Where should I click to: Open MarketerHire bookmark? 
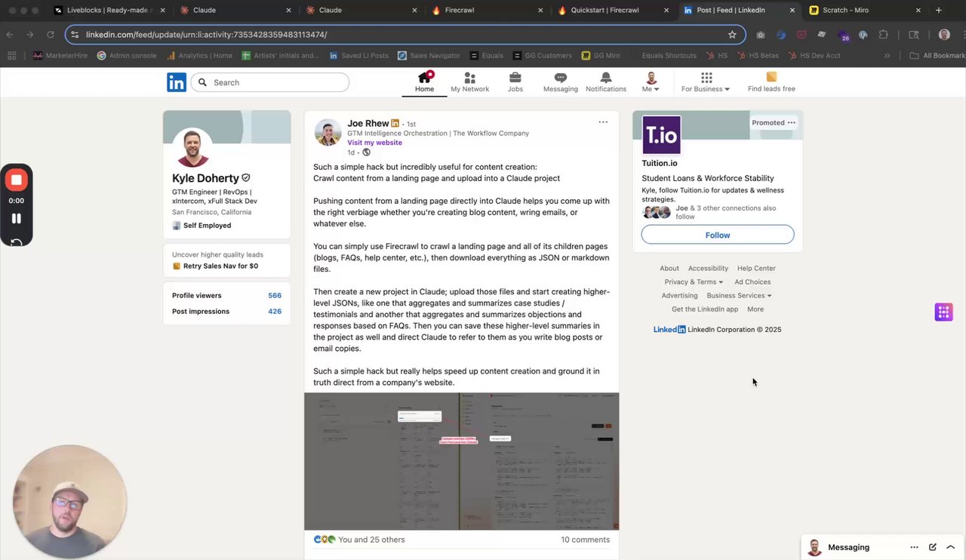(60, 55)
